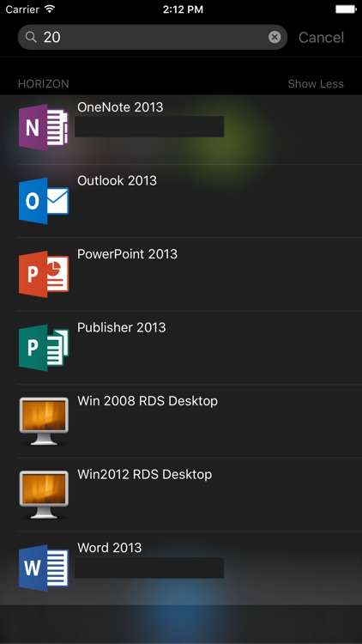Launch Outlook 2013 via its envelope icon
The image size is (362, 644).
point(44,201)
